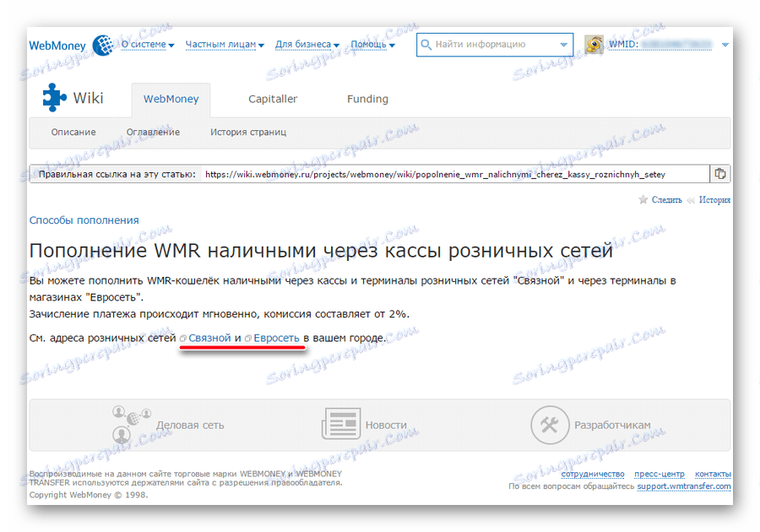Click the Новости newspaper icon
This screenshot has height=532, width=760.
[x=341, y=423]
